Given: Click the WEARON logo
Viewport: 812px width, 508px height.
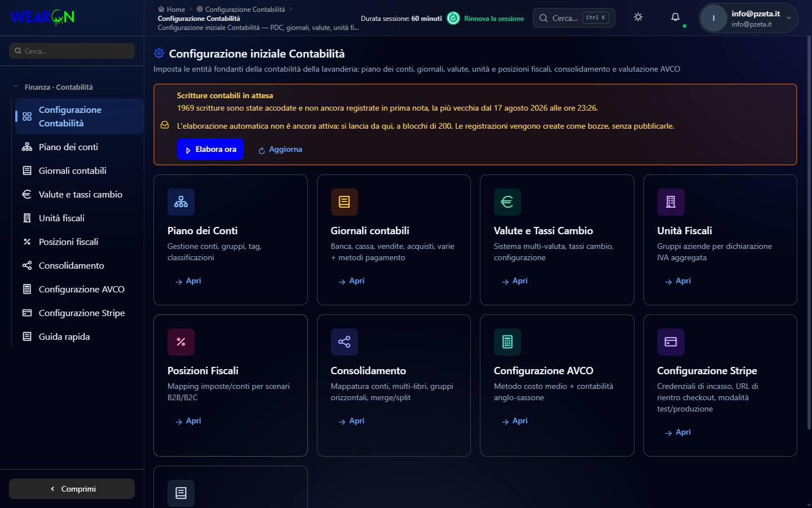Looking at the screenshot, I should click(43, 17).
